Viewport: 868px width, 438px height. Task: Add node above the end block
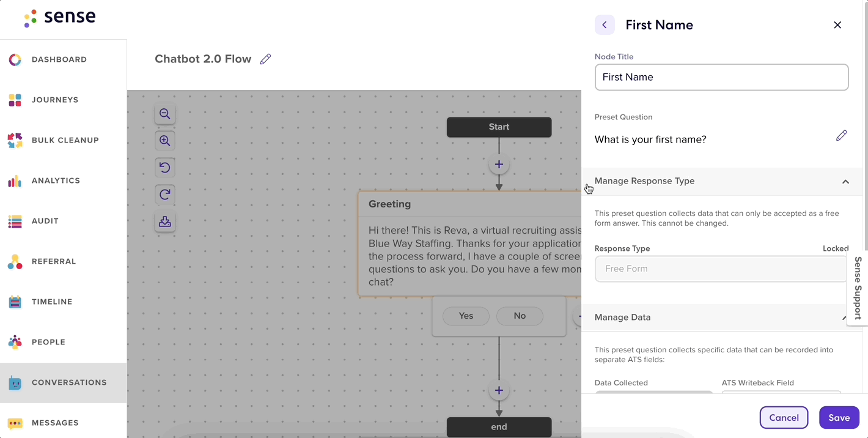coord(499,391)
